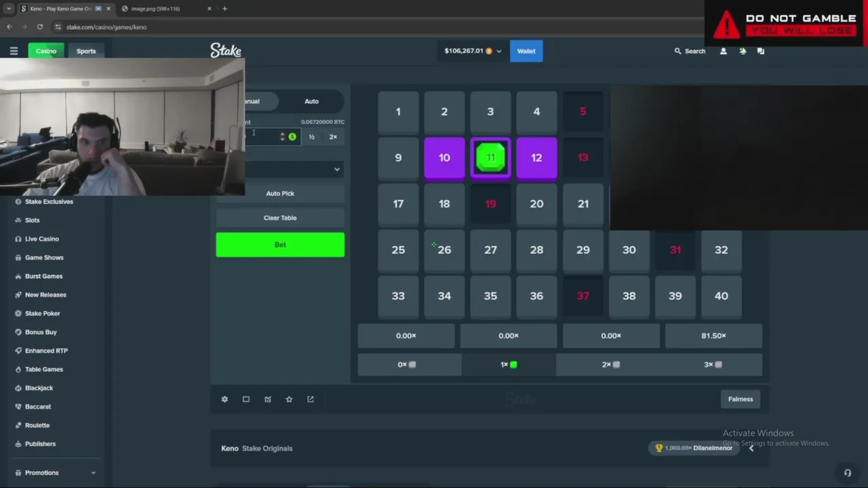868x488 pixels.
Task: Favourite the game with star icon
Action: pos(289,399)
